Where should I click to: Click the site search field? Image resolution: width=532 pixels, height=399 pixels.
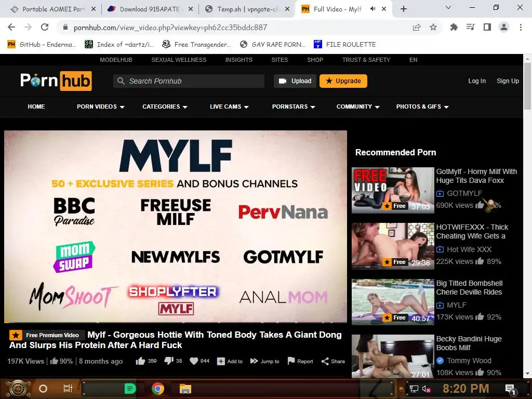click(189, 81)
